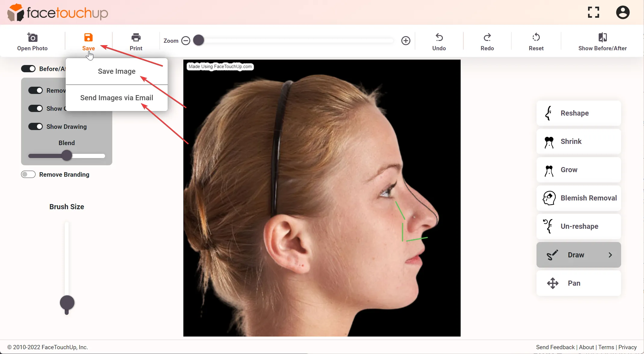Toggle Show Drawing off
644x354 pixels.
36,126
